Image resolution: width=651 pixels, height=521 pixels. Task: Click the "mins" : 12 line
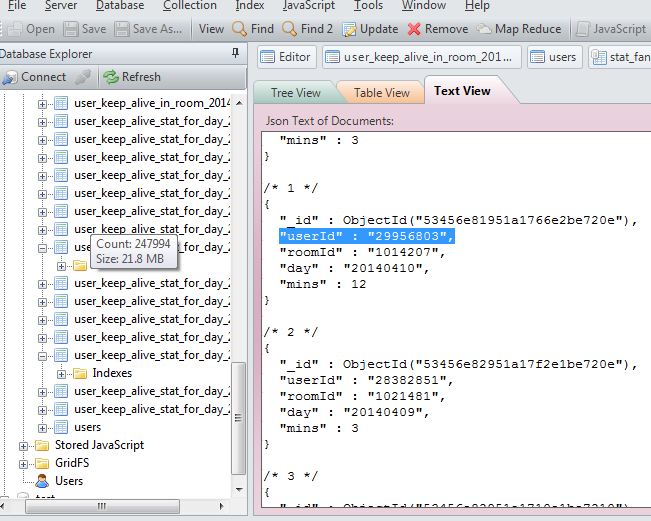click(x=323, y=284)
